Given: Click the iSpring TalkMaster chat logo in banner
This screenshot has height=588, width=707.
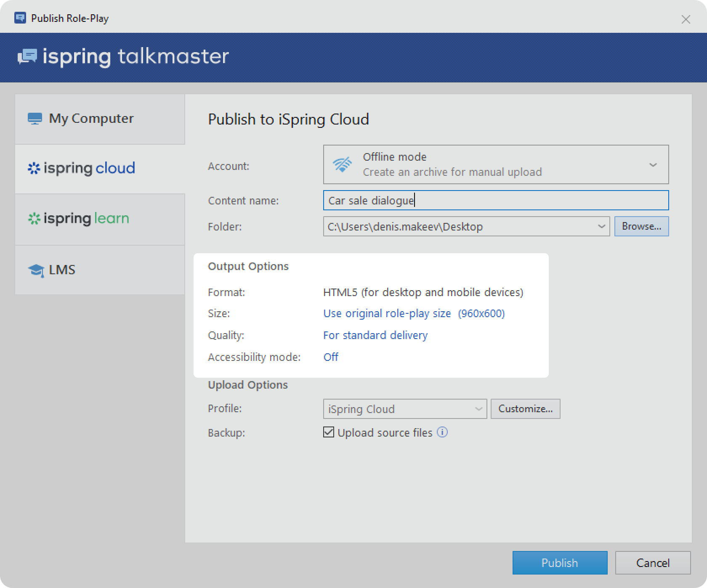Looking at the screenshot, I should click(x=27, y=56).
